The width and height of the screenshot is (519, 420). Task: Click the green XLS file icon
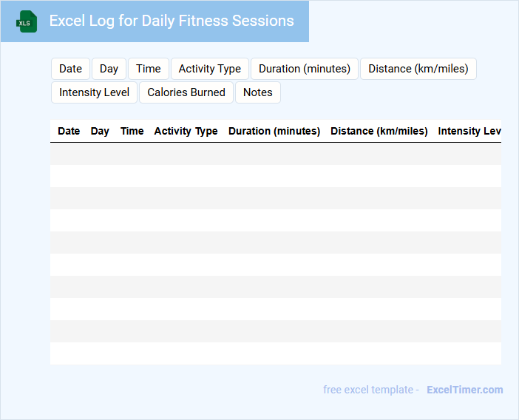point(27,21)
